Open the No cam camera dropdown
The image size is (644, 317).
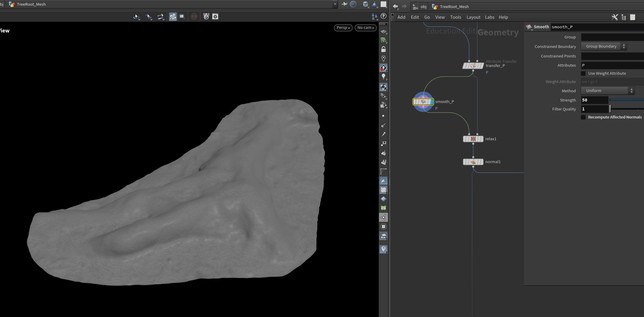[x=366, y=28]
